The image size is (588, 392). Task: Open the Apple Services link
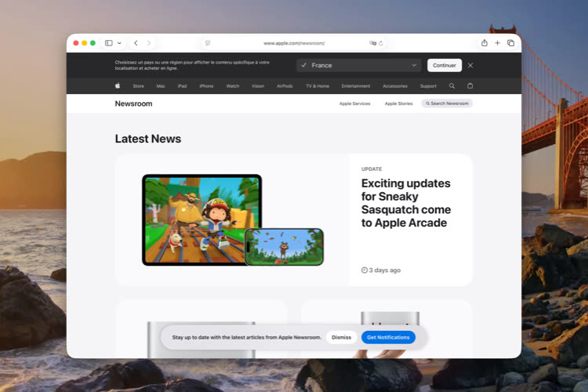[354, 103]
